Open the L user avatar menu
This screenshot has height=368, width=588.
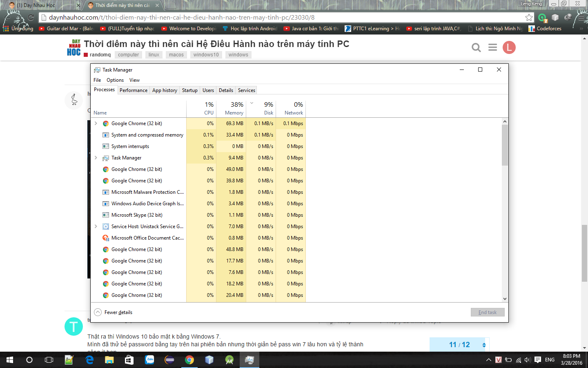point(509,47)
